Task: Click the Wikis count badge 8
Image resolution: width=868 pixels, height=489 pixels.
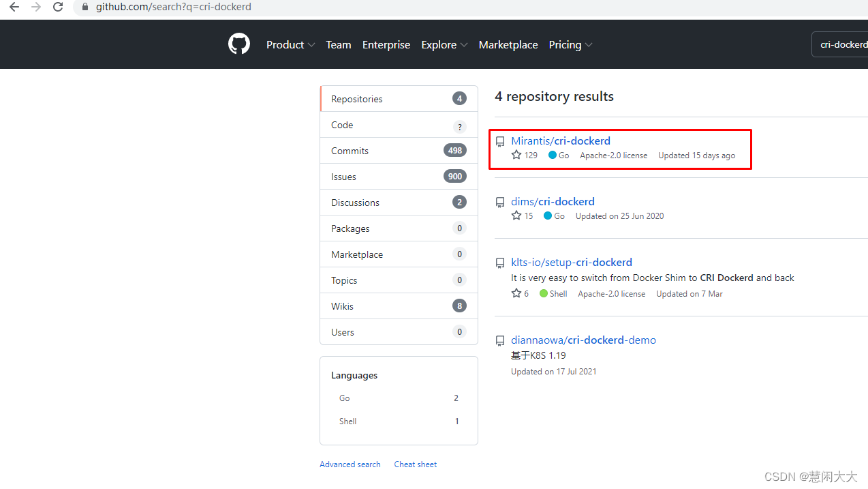Action: [x=459, y=306]
